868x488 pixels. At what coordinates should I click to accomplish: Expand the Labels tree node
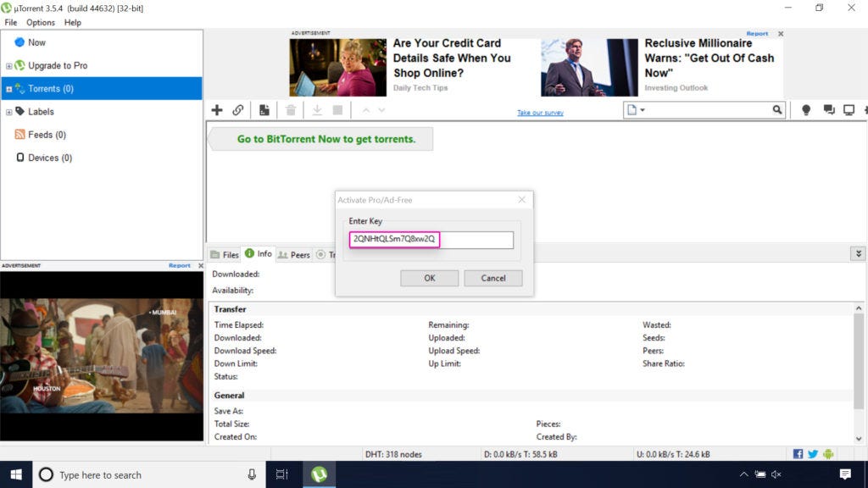click(x=8, y=113)
